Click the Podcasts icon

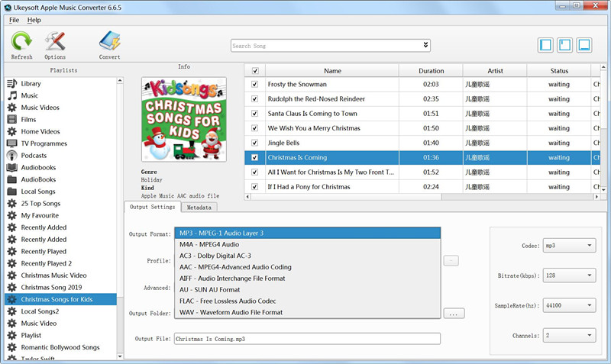pyautogui.click(x=12, y=156)
